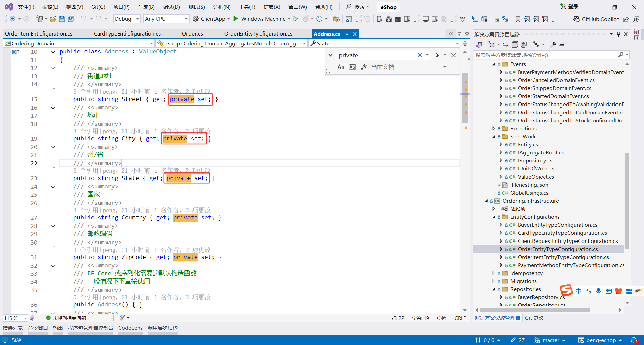Viewport: 644px width, 345px height.
Task: Clear the find box text
Action: [419, 55]
